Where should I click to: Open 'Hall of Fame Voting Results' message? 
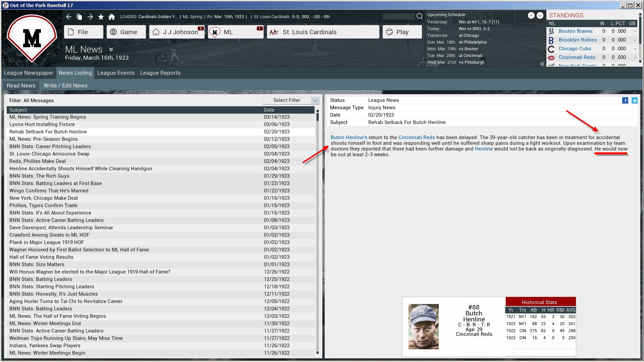pos(161,257)
